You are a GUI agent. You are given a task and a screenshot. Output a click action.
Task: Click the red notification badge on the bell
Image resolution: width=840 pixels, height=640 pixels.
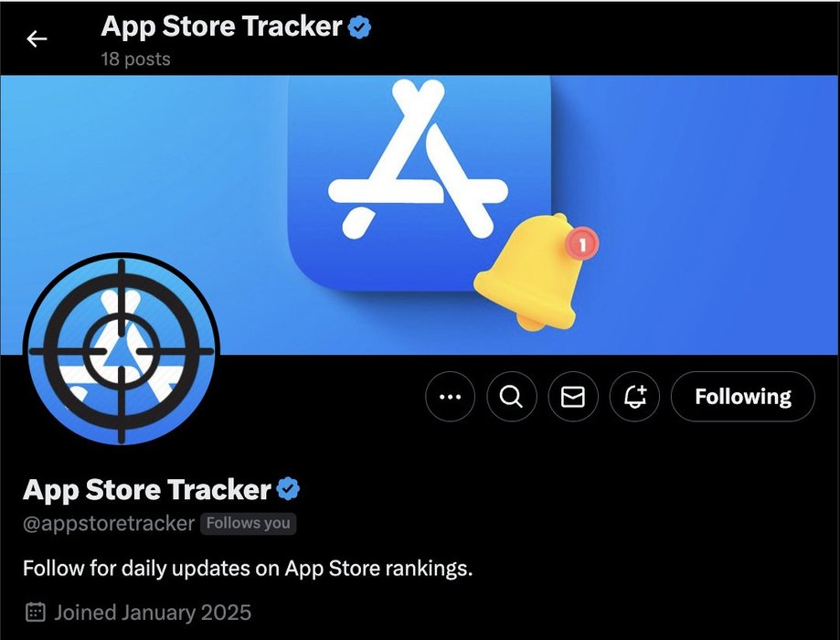click(582, 244)
